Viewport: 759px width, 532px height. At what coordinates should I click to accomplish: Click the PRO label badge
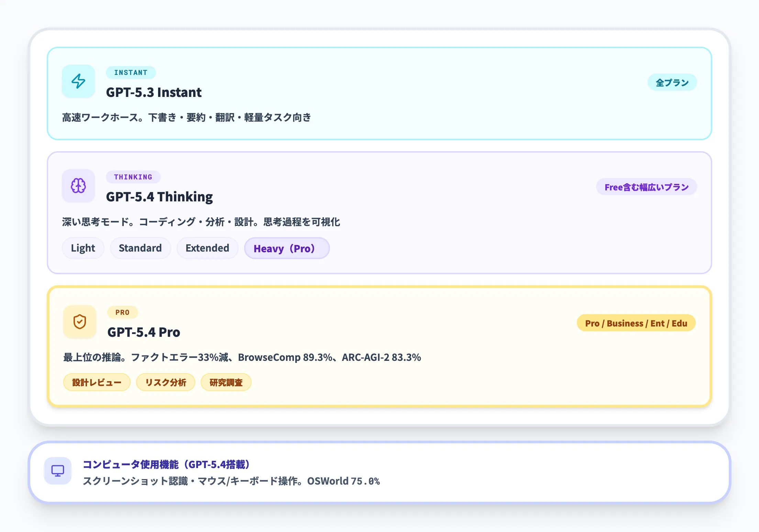[122, 312]
